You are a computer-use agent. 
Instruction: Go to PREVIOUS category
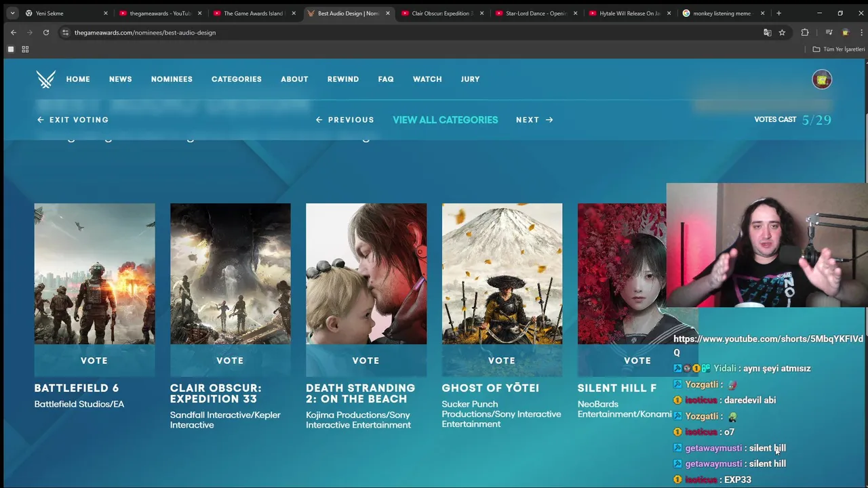pos(344,120)
